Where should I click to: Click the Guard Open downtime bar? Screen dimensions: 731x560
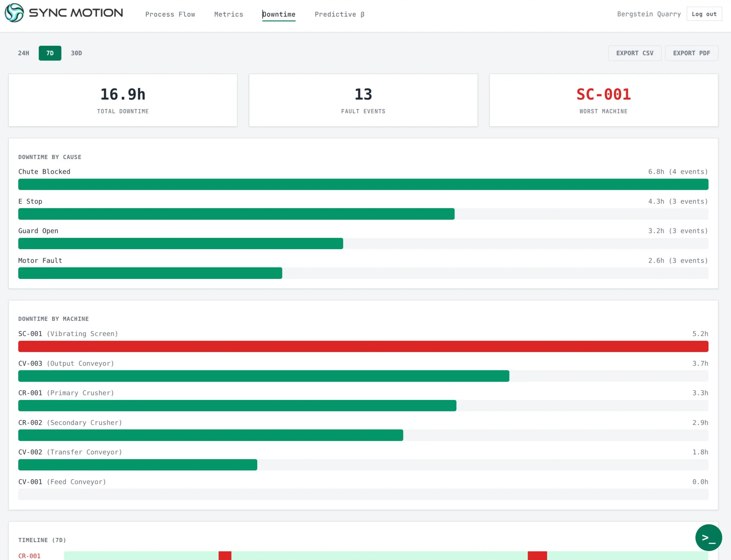[x=180, y=243]
